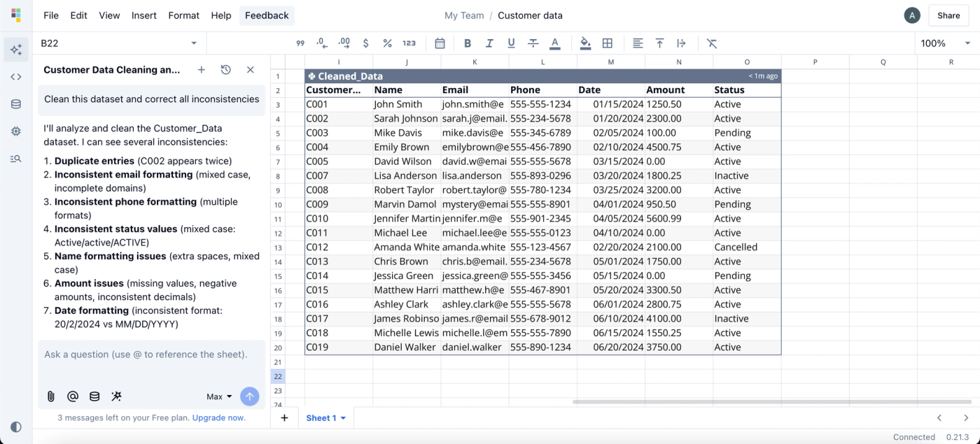Click the Feedback button
The width and height of the screenshot is (980, 444).
(x=267, y=15)
